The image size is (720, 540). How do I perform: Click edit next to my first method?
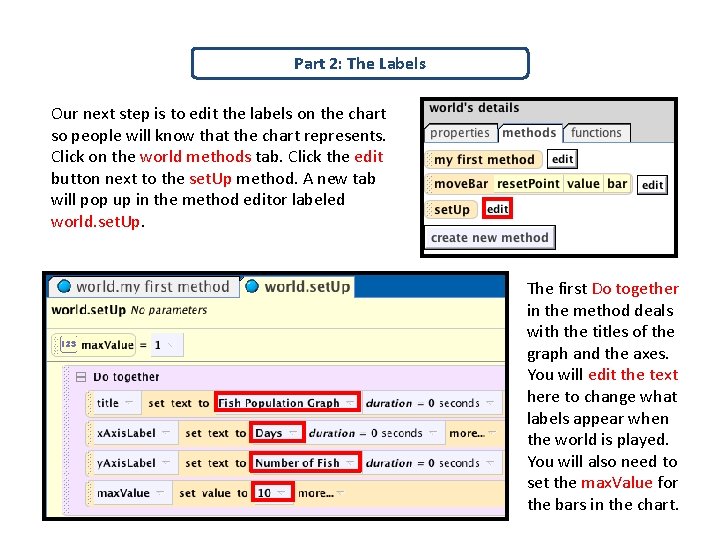[x=562, y=159]
